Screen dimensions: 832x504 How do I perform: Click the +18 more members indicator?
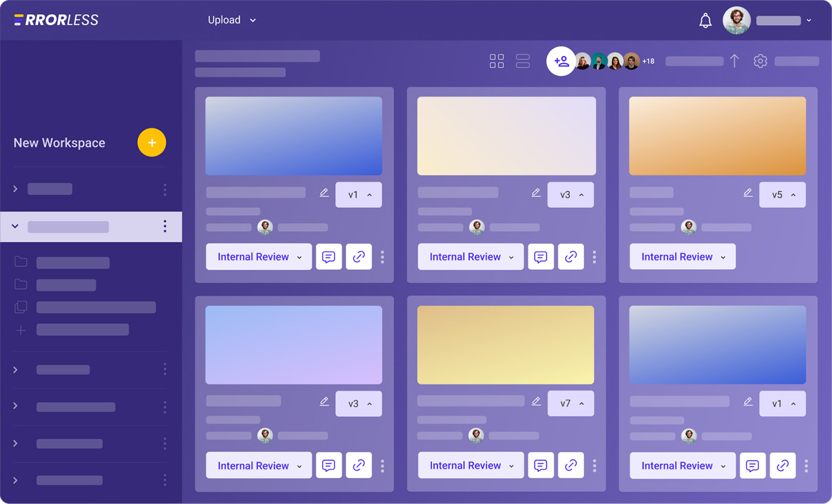(648, 61)
